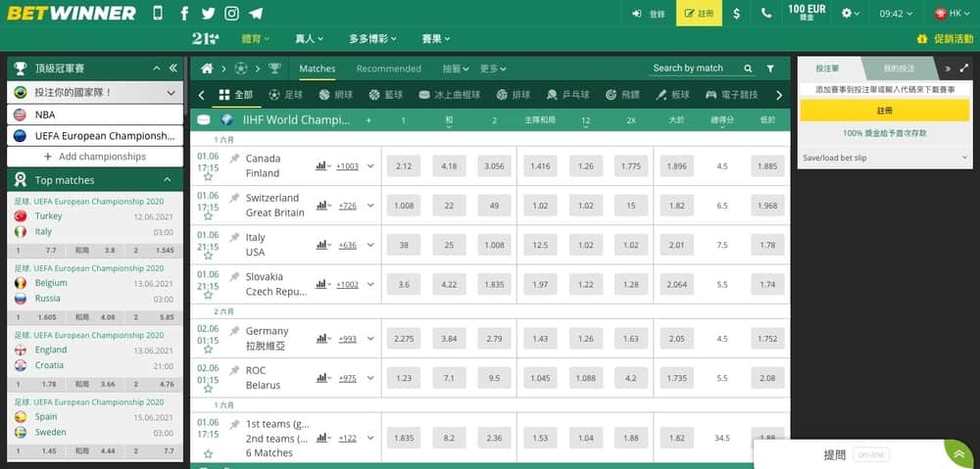Open statistics icon for ROC vs Belarus
This screenshot has width=980, height=469.
point(322,378)
